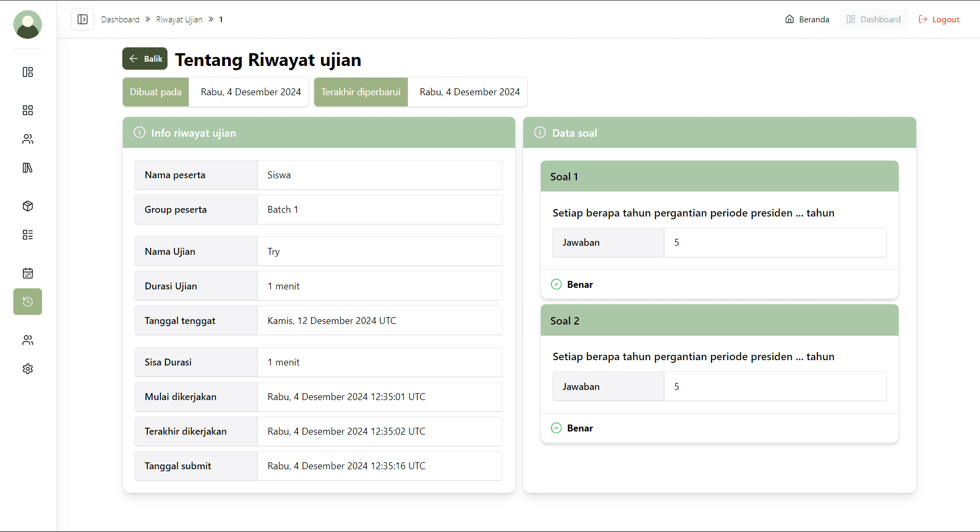Click the Soal 1 header

719,177
